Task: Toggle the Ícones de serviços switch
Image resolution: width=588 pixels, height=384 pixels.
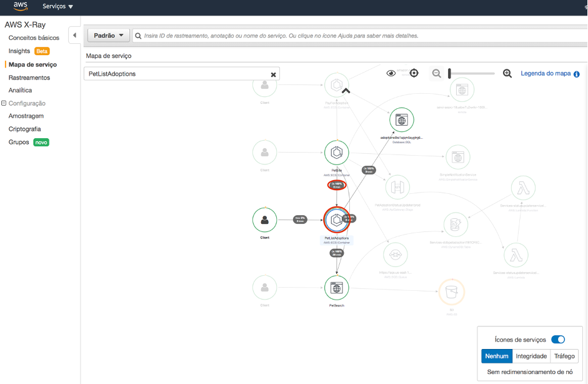Action: coord(557,340)
